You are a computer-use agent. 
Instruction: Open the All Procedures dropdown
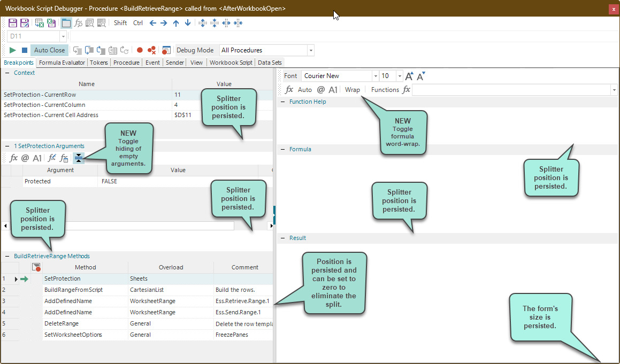(311, 50)
